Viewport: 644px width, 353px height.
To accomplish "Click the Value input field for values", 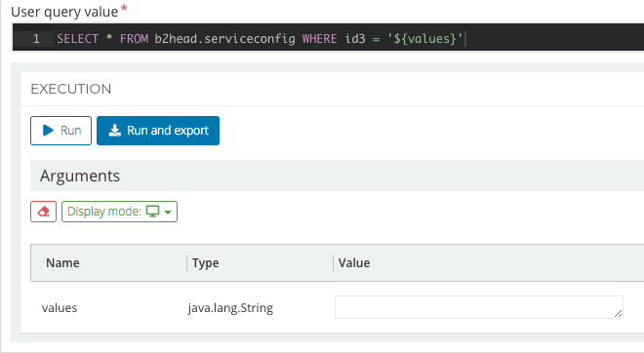I will (479, 307).
